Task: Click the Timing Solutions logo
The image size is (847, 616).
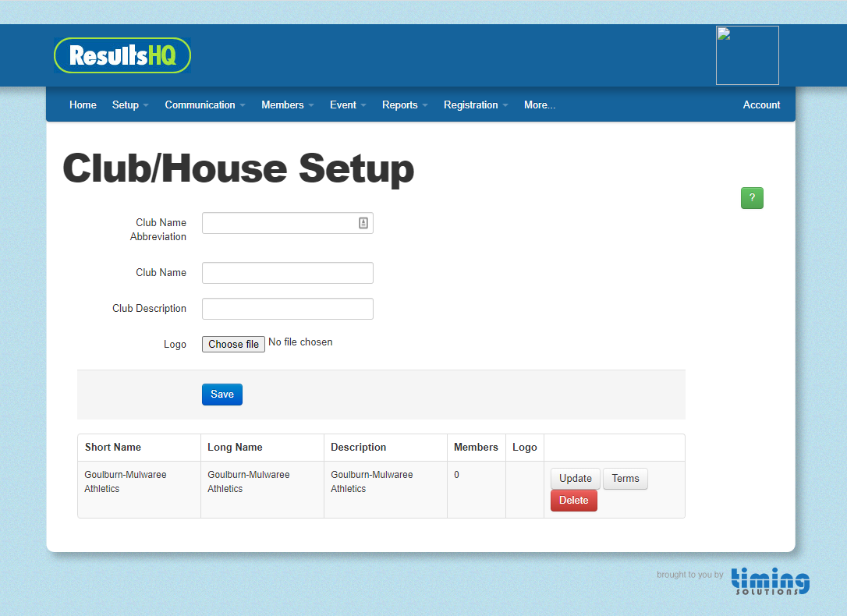Action: [x=771, y=581]
